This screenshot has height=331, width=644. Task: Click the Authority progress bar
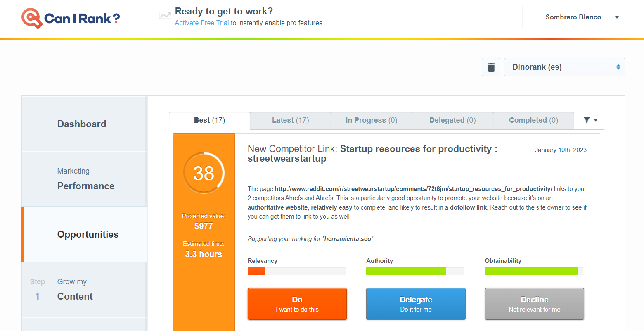pyautogui.click(x=415, y=271)
